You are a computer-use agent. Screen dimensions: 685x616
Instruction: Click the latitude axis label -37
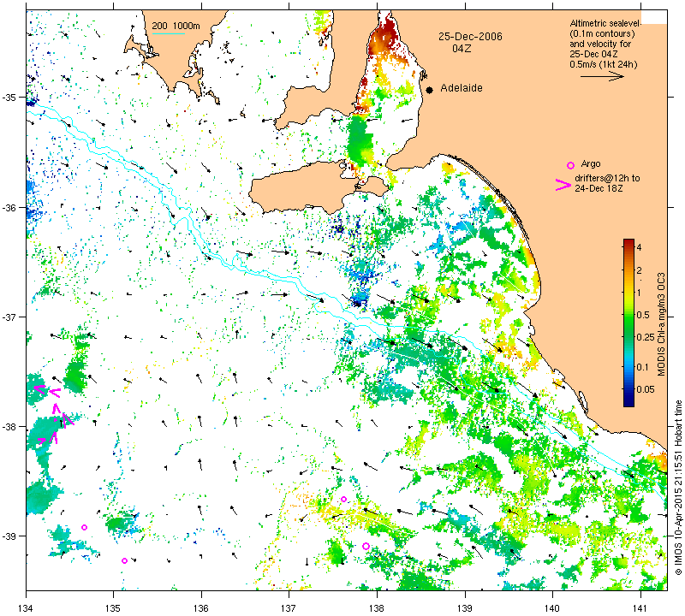pyautogui.click(x=9, y=317)
